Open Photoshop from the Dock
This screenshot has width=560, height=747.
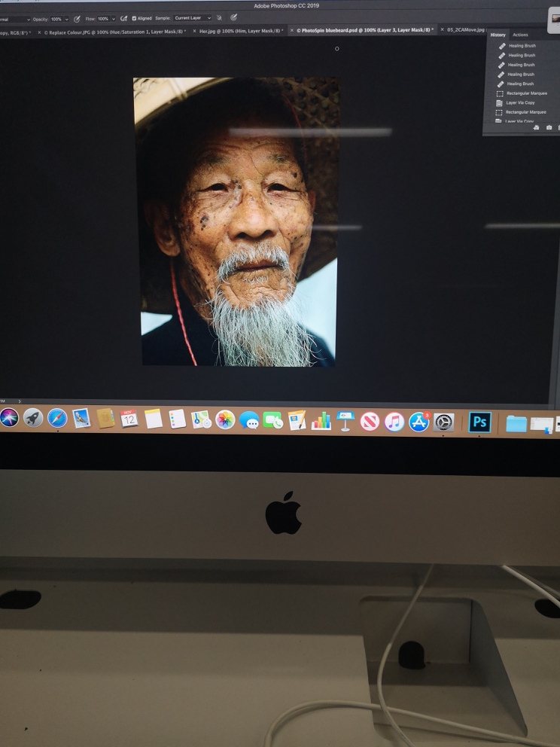tap(479, 422)
